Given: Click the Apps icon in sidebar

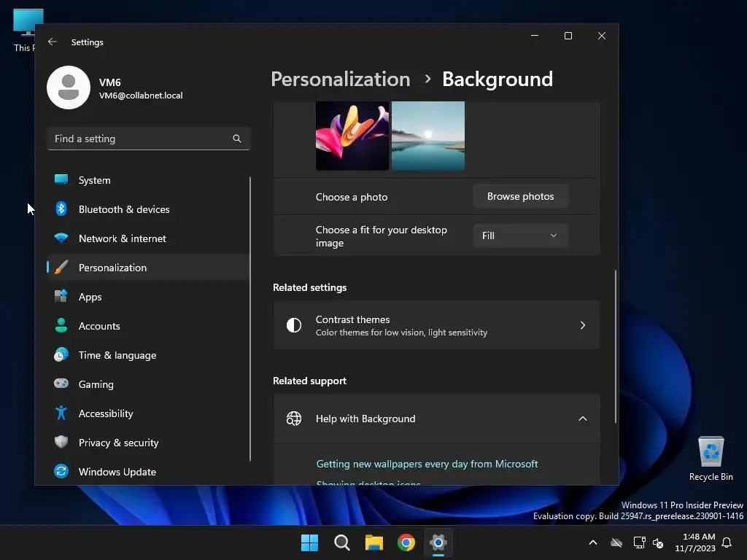Looking at the screenshot, I should pyautogui.click(x=61, y=296).
